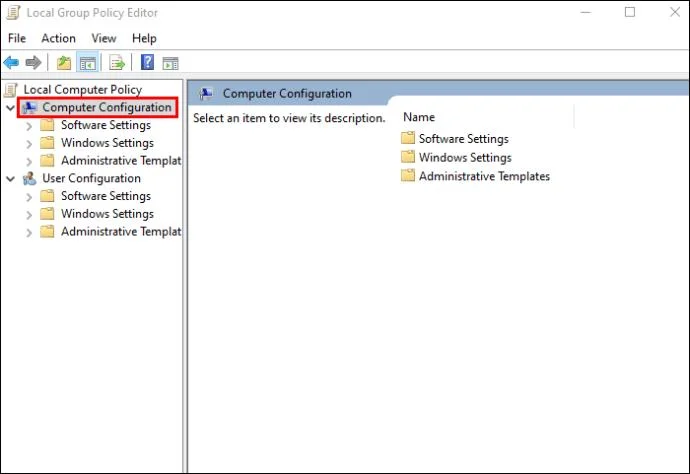This screenshot has height=474, width=690.
Task: Expand Software Settings under User Configuration
Action: pyautogui.click(x=29, y=197)
